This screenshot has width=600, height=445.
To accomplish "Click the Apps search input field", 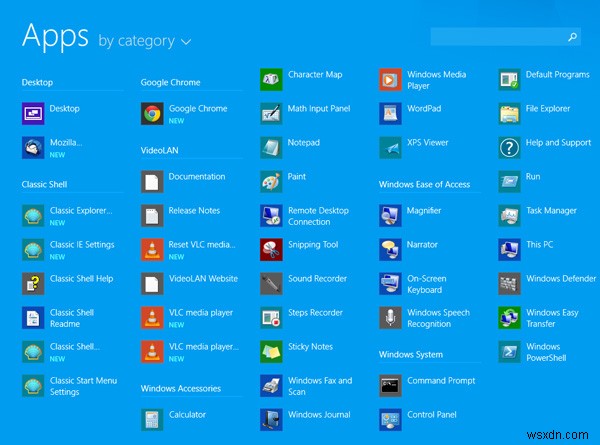I will point(505,37).
